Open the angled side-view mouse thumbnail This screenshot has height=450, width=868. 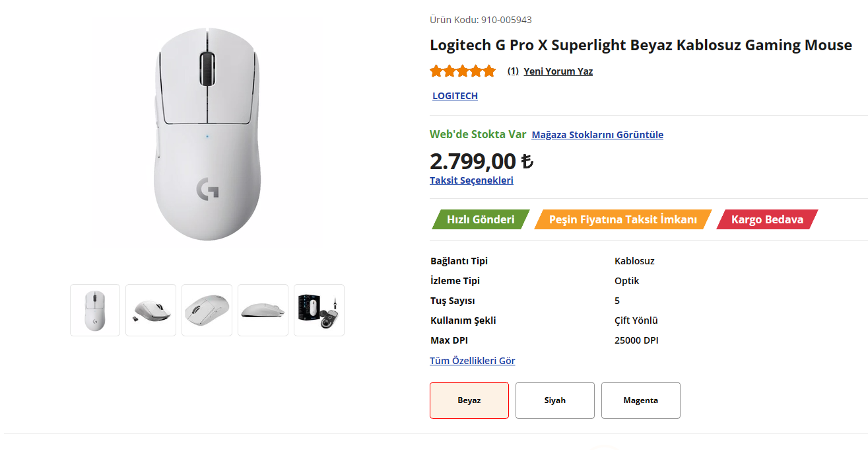tap(207, 310)
